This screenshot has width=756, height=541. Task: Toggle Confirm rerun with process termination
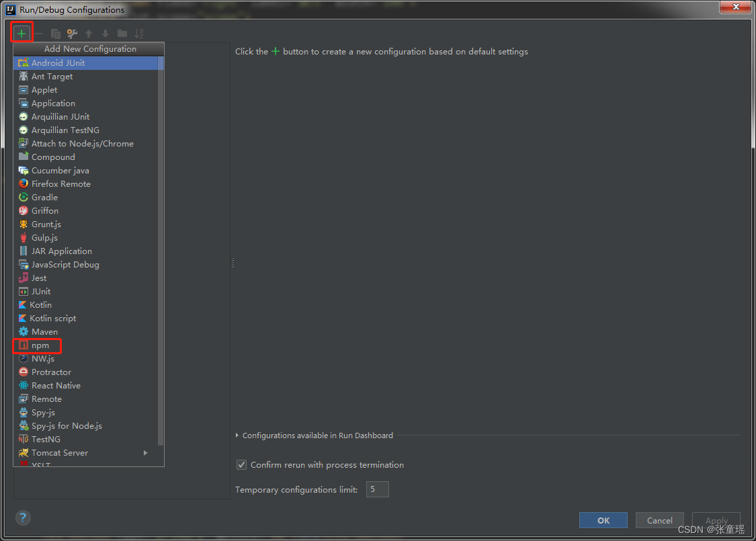tap(241, 465)
